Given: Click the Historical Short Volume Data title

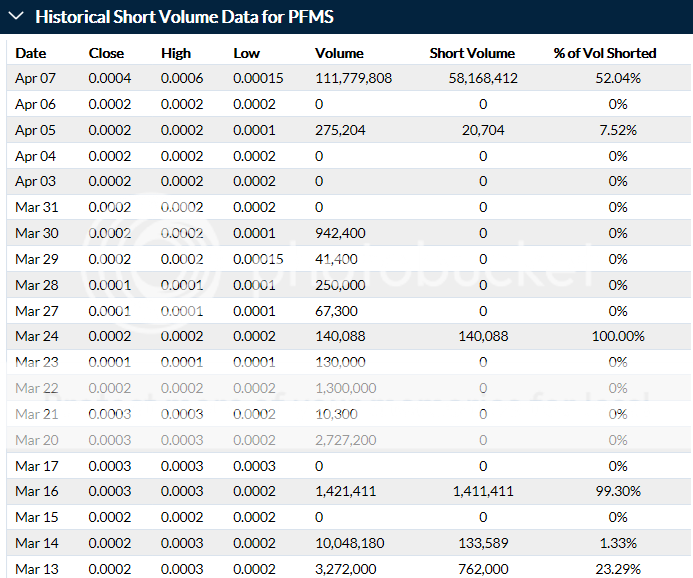Looking at the screenshot, I should coord(185,17).
